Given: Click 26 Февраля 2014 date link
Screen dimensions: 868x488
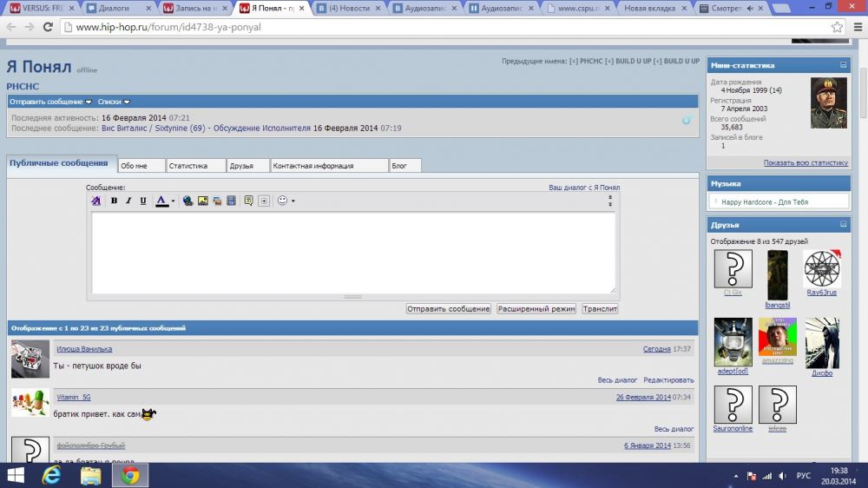Looking at the screenshot, I should 643,397.
